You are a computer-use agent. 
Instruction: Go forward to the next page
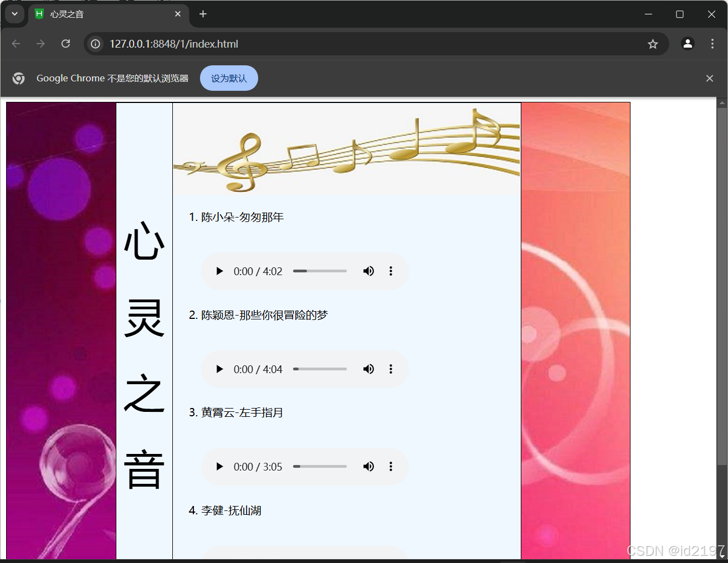(40, 44)
